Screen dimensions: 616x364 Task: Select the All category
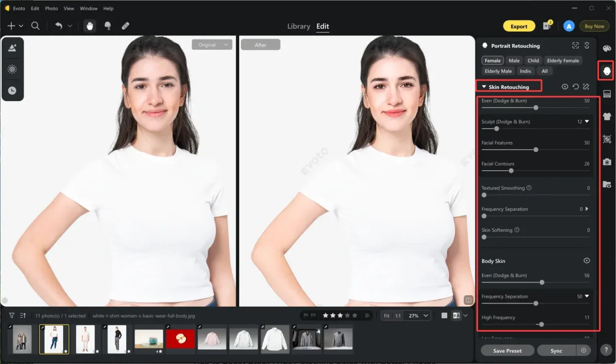pyautogui.click(x=544, y=71)
